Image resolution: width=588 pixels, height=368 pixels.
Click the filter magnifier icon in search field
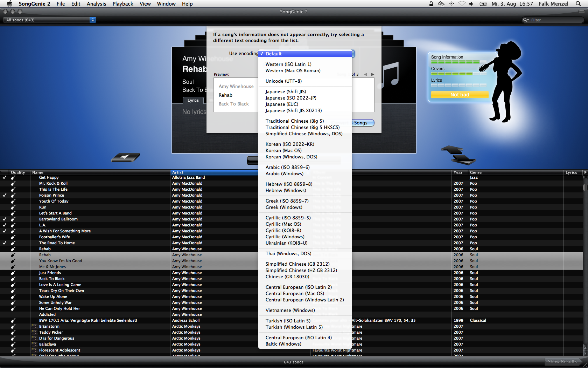coord(526,20)
